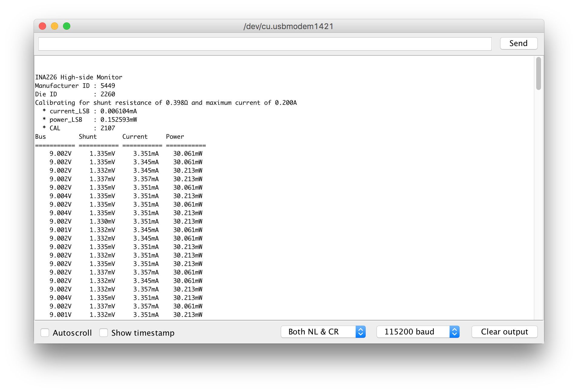Click the Current column header text
This screenshot has width=578, height=392.
point(135,137)
